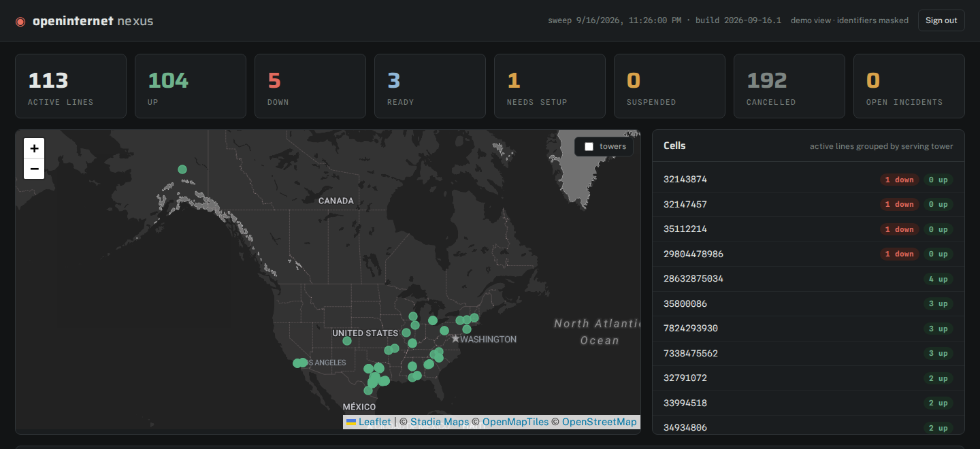Viewport: 980px width, 449px height.
Task: Select the Down card showing 5
Action: (310, 86)
